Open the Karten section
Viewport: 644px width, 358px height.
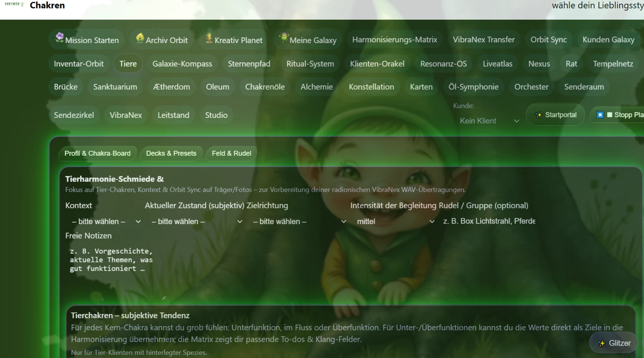tap(421, 87)
